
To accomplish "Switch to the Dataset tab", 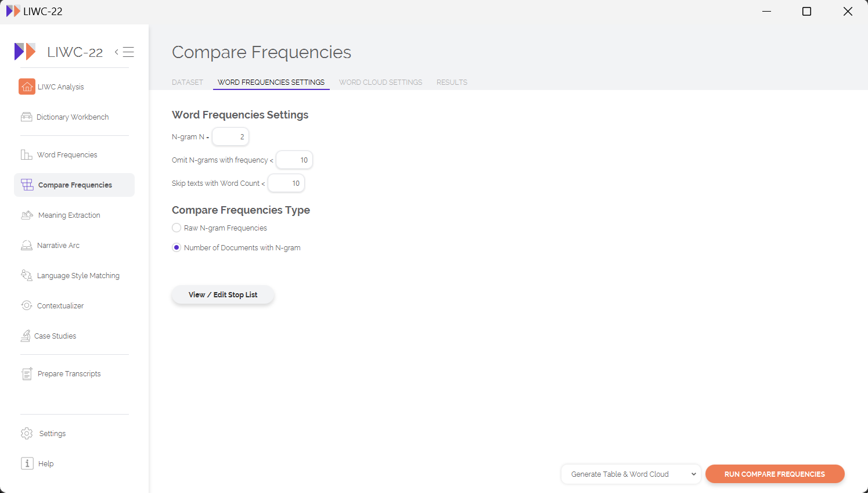I will tap(188, 82).
